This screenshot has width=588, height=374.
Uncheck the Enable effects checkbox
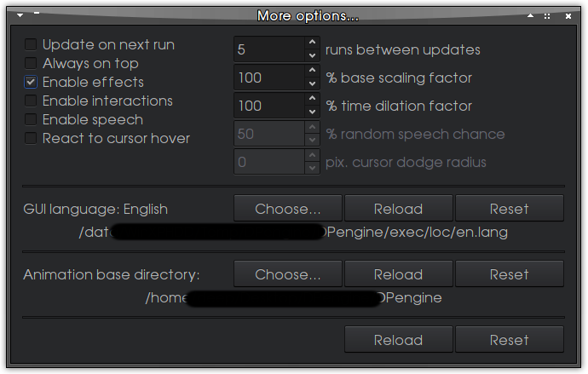(x=31, y=82)
